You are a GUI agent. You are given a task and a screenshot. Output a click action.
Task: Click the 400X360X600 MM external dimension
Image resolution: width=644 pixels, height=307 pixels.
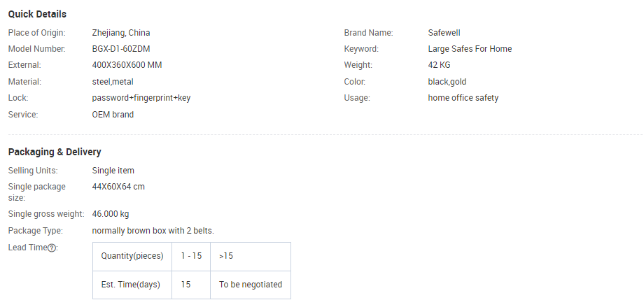click(127, 65)
